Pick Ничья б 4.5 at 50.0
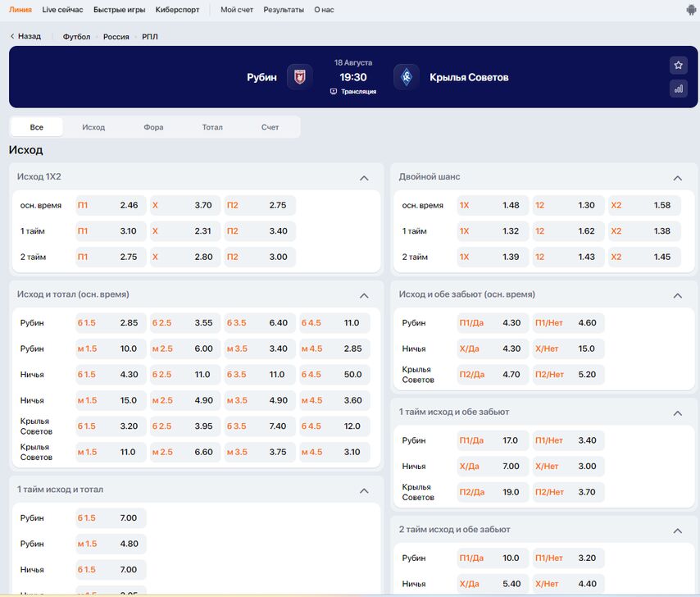Viewport: 700px width, 597px height. (x=334, y=375)
